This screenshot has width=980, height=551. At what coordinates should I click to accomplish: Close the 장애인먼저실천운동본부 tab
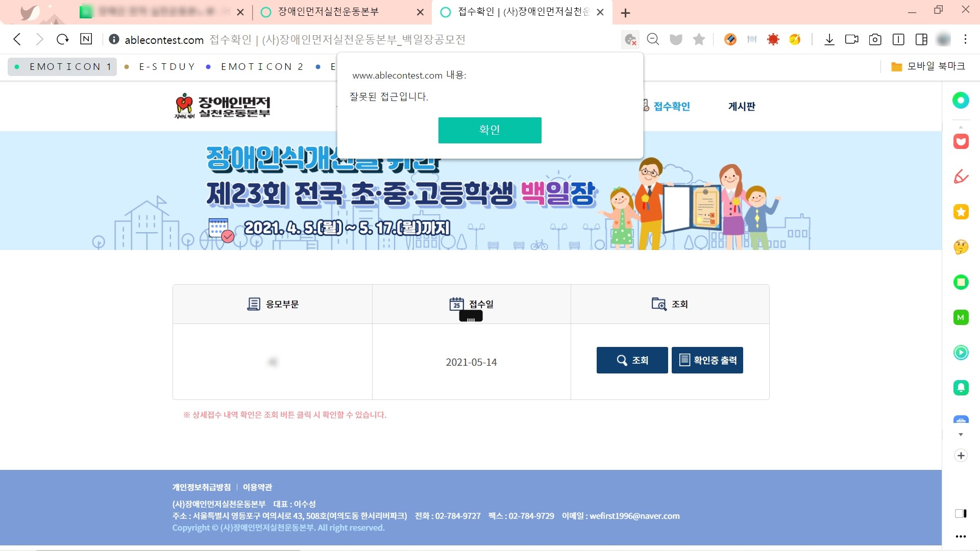420,12
